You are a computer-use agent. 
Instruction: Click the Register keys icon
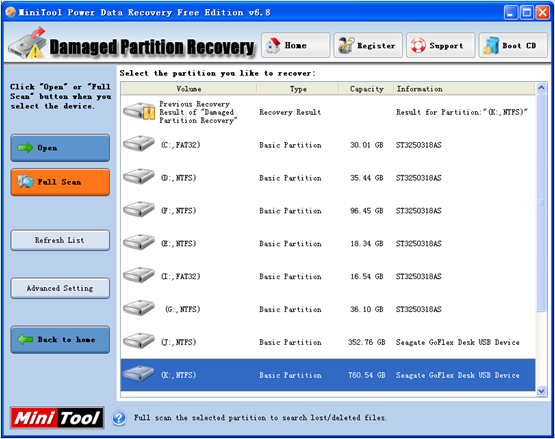point(346,45)
